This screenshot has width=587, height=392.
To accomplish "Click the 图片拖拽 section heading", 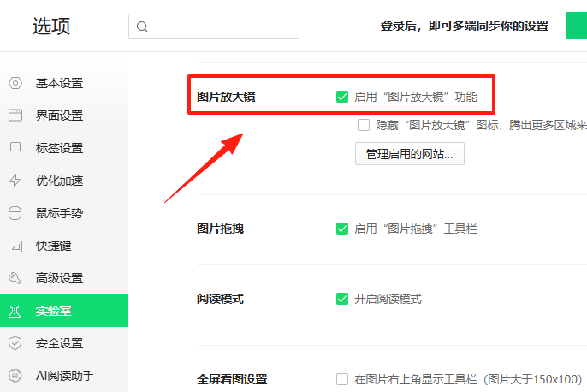I will (220, 229).
